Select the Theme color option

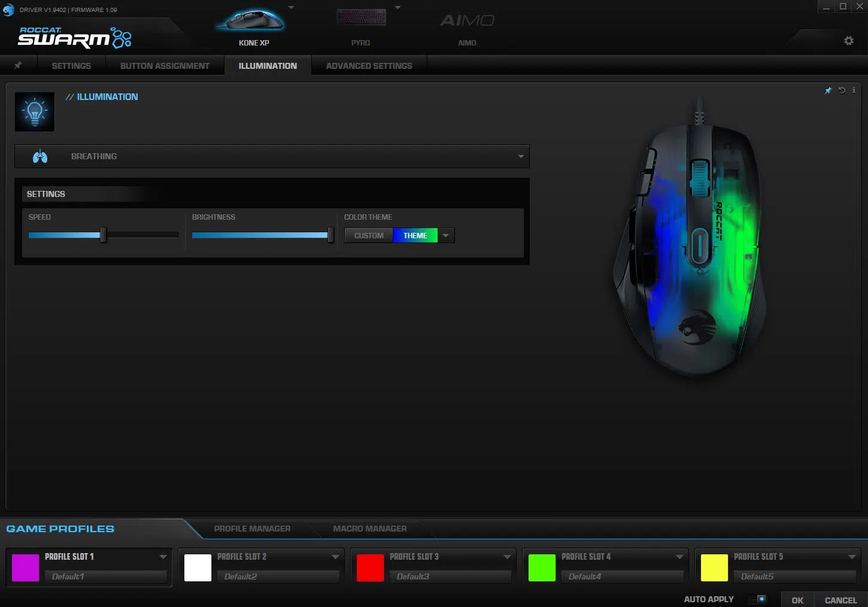coord(415,235)
